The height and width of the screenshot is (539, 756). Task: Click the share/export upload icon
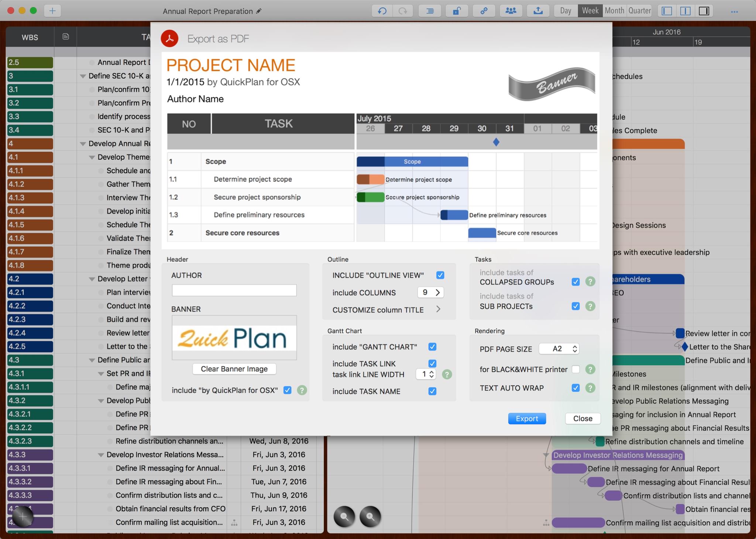point(538,11)
